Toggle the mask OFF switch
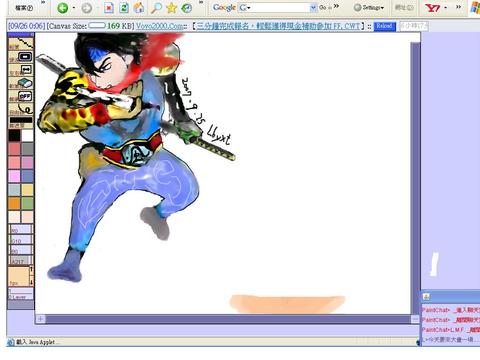The image size is (480, 360). (21, 96)
